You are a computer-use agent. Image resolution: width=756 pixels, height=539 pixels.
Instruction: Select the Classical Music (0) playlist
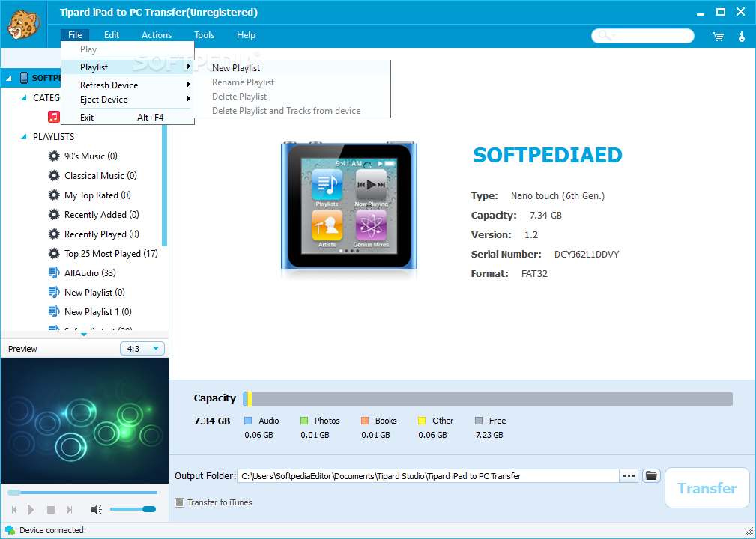(x=100, y=176)
